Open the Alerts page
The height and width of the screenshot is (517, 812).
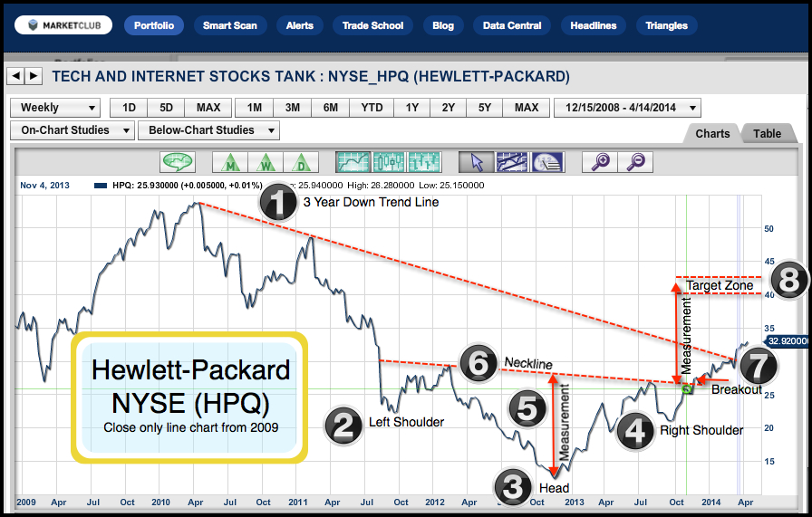300,25
